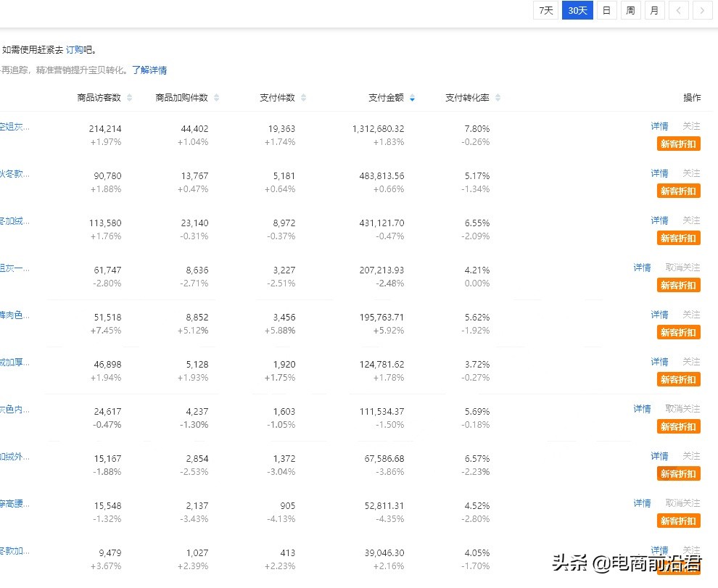Switch to the 日 view tab
Image resolution: width=718 pixels, height=588 pixels.
[606, 11]
